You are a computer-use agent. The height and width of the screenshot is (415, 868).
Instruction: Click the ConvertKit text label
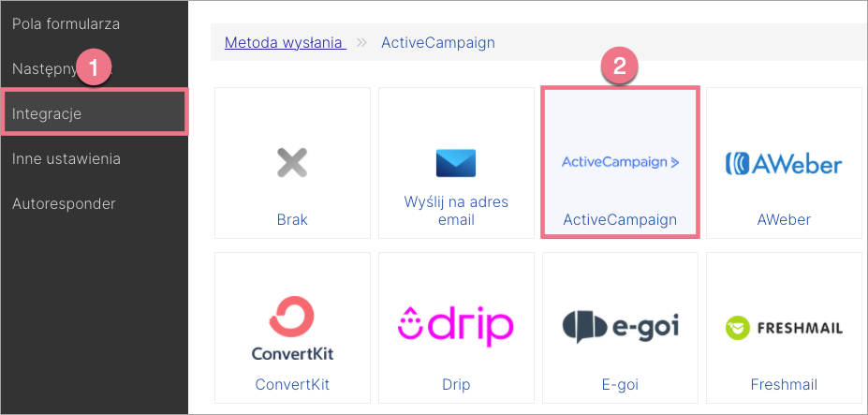point(292,384)
